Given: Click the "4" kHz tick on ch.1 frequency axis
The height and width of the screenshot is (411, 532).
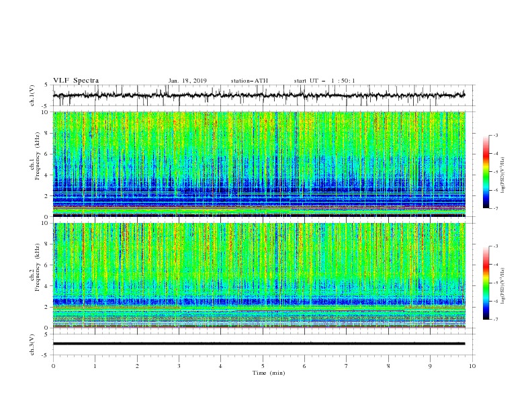Looking at the screenshot, I should pyautogui.click(x=47, y=175).
